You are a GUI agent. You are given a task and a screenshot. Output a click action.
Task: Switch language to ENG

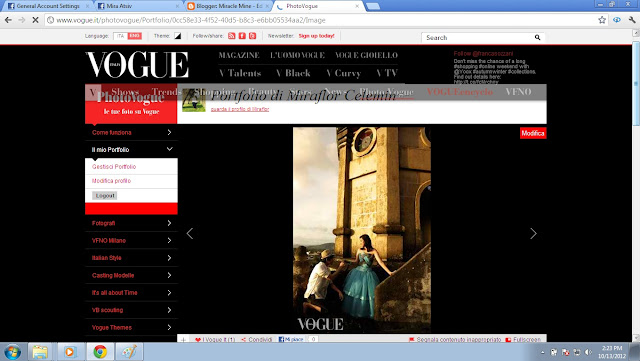pyautogui.click(x=134, y=36)
